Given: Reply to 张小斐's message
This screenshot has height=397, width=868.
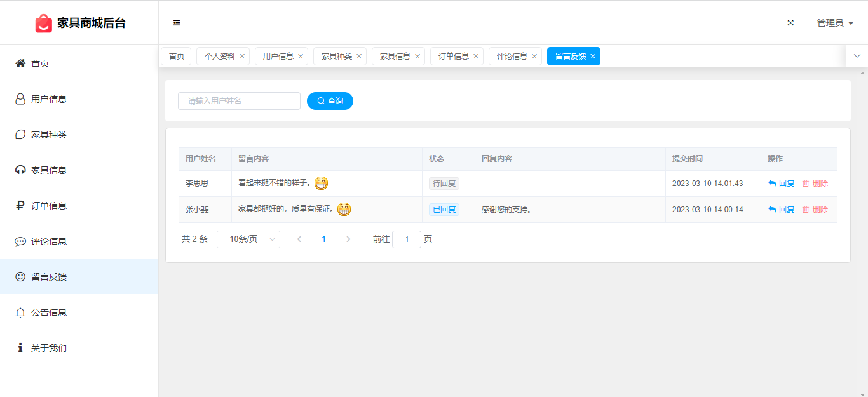Looking at the screenshot, I should coord(781,210).
